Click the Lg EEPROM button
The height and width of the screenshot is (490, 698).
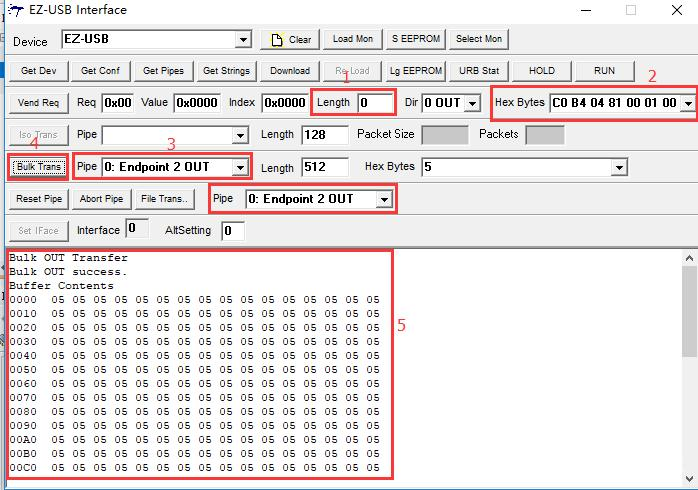tap(416, 71)
